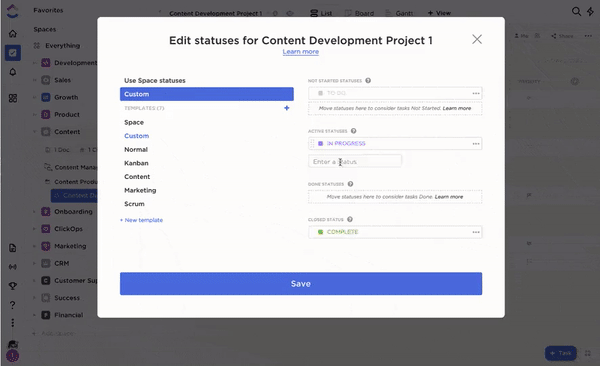This screenshot has width=600, height=366.
Task: Click the lightning bolt quick action icon
Action: tap(590, 11)
